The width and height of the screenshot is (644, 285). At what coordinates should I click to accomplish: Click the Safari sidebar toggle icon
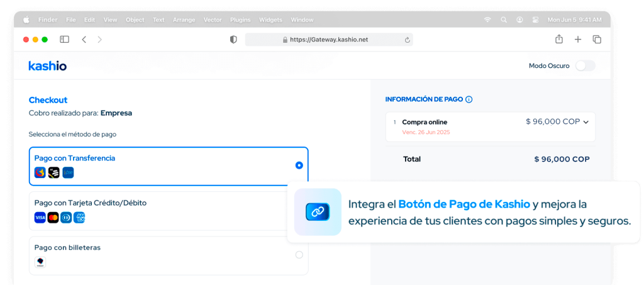64,40
